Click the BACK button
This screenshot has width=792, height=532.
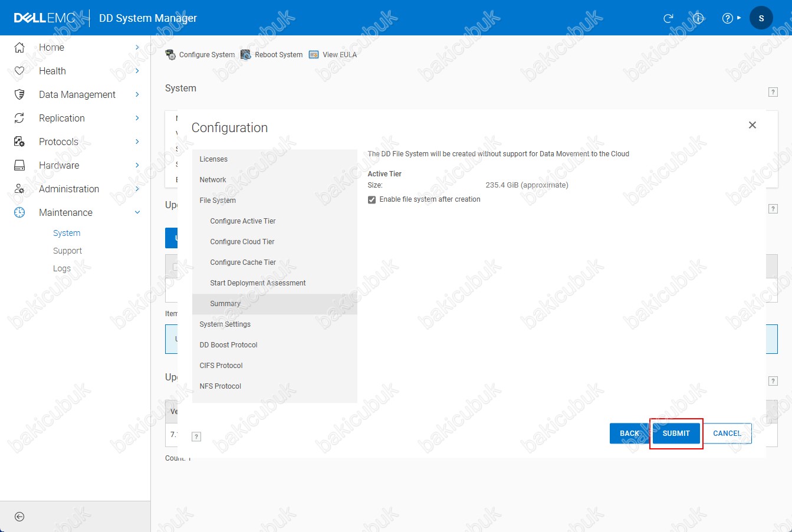(629, 434)
